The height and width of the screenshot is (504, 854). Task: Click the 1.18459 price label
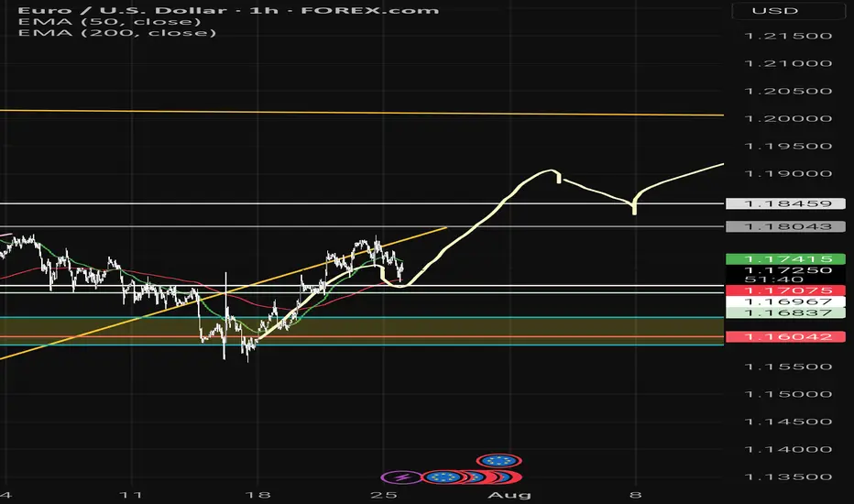(786, 203)
